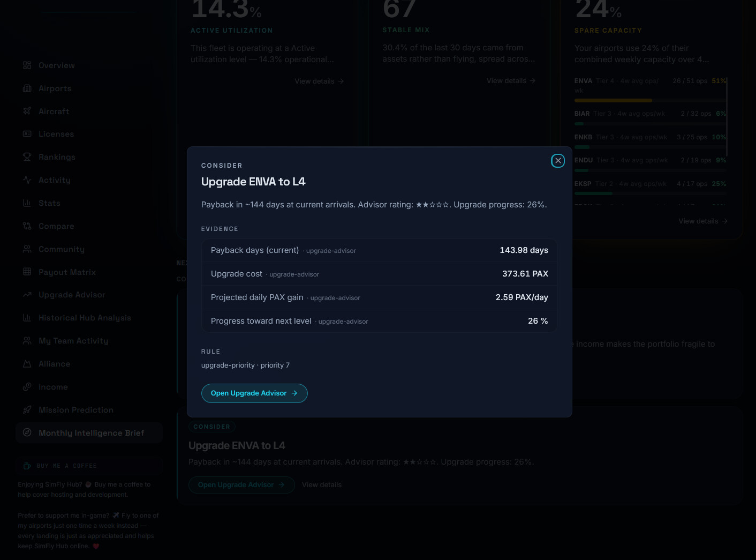Screen dimensions: 756x560
Task: Go to the Airports section
Action: [89, 88]
